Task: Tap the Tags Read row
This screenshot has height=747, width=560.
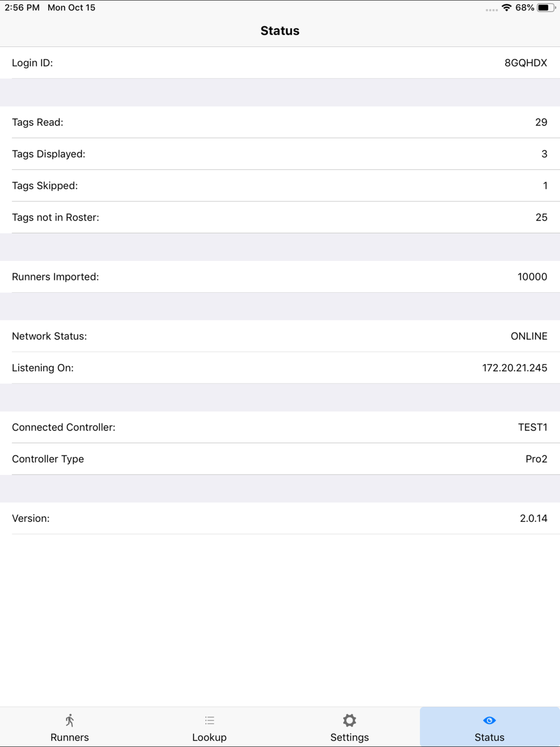Action: [x=280, y=122]
